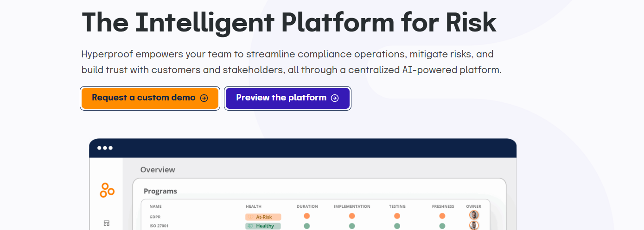
Task: Click the GDPR program name
Action: pyautogui.click(x=155, y=217)
